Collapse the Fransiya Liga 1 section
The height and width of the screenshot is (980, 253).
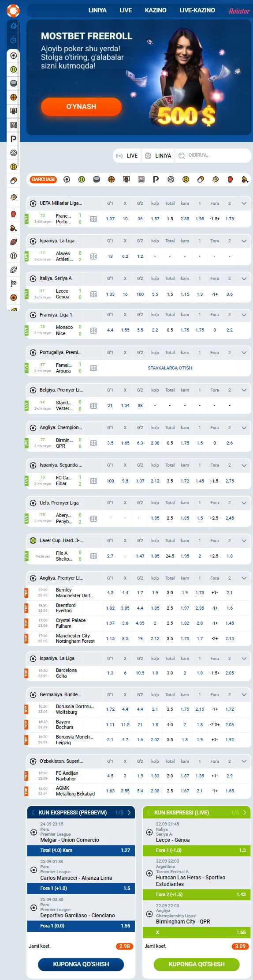[244, 315]
